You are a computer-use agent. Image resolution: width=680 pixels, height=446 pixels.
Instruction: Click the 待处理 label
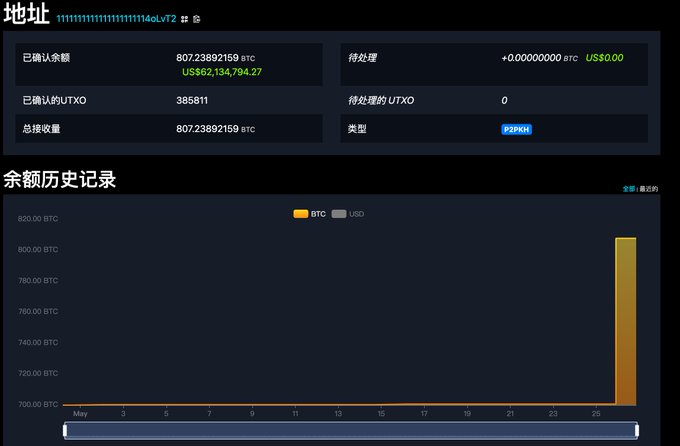tap(362, 58)
